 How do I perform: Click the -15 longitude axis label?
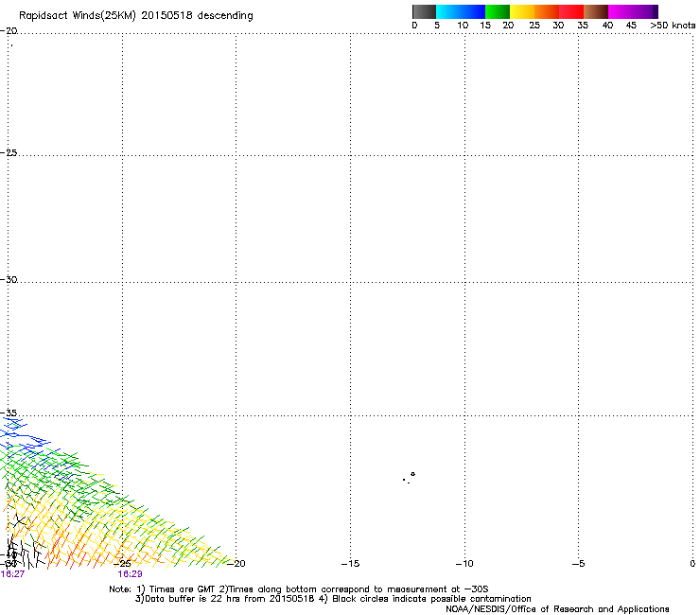tap(350, 564)
